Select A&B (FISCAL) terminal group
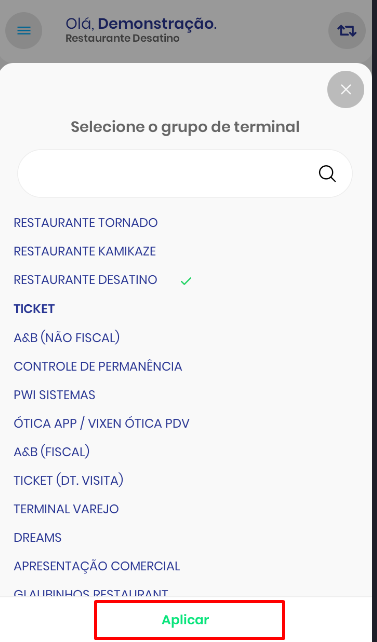 click(x=52, y=452)
